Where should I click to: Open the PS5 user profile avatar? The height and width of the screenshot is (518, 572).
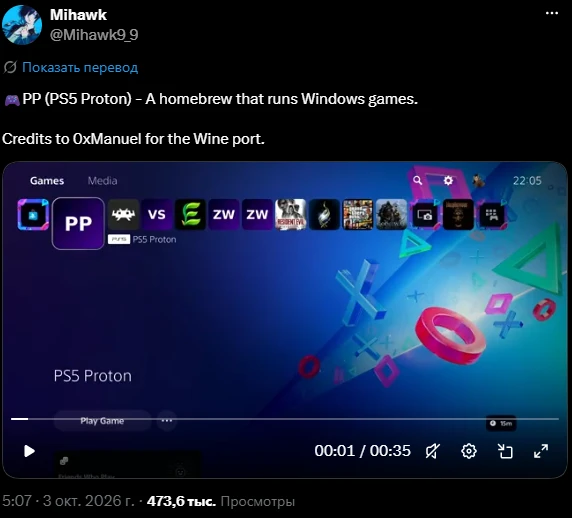(478, 181)
